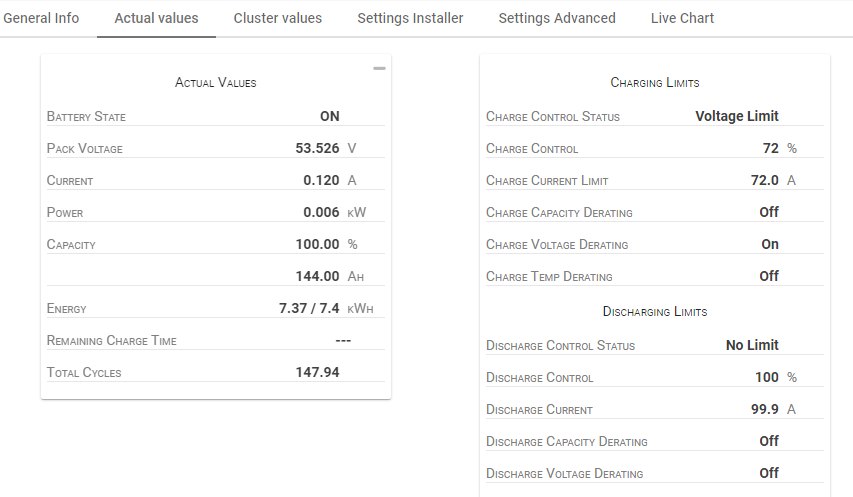Viewport: 853px width, 497px height.
Task: Collapse the Actual Values card
Action: pos(379,69)
